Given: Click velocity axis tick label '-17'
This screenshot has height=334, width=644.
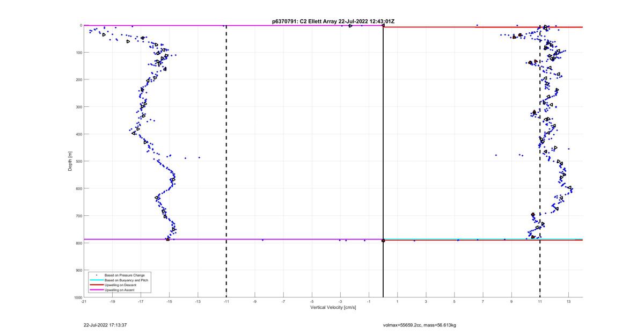Looking at the screenshot, I should pos(141,302).
